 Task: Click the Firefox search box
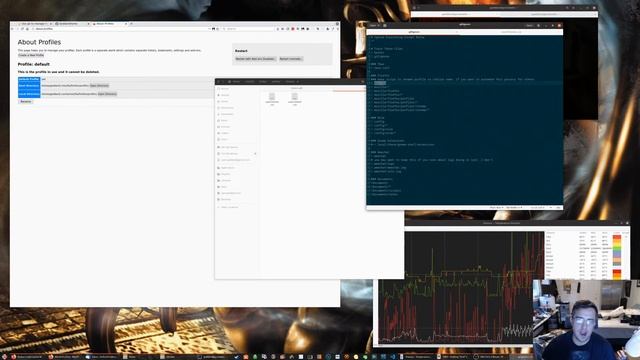[x=248, y=29]
